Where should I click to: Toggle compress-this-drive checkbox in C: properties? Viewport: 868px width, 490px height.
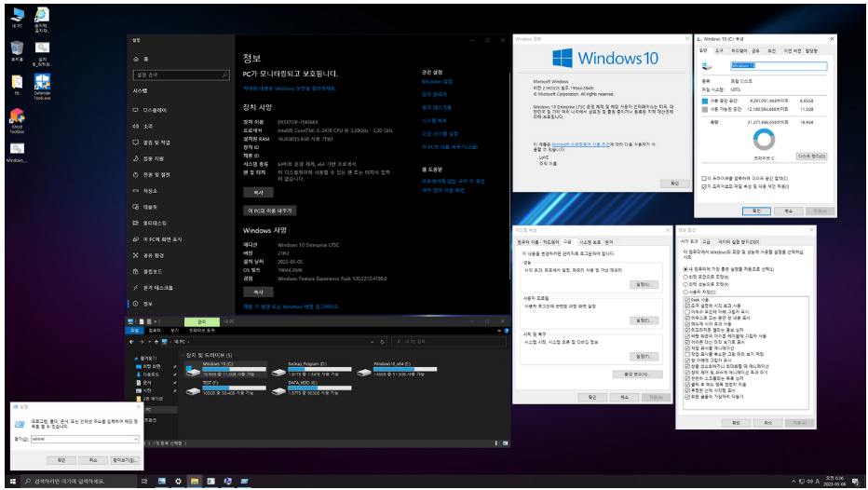click(x=704, y=178)
